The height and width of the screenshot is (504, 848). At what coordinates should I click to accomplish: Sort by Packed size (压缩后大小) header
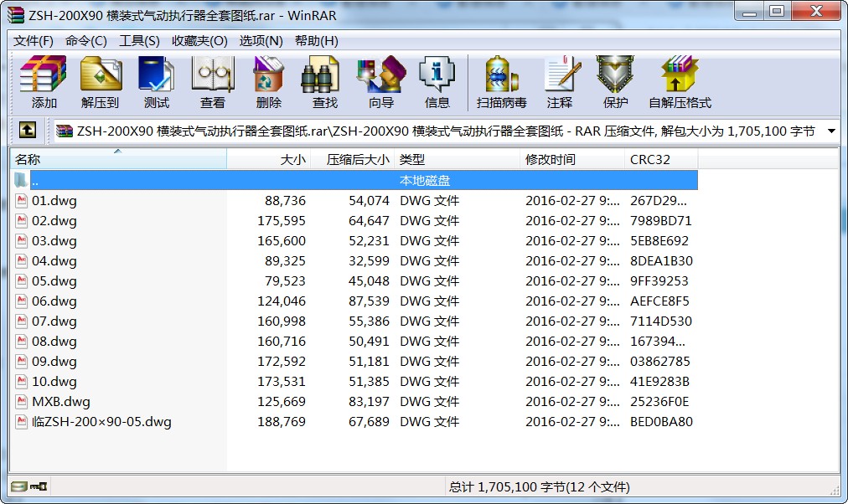pos(353,159)
